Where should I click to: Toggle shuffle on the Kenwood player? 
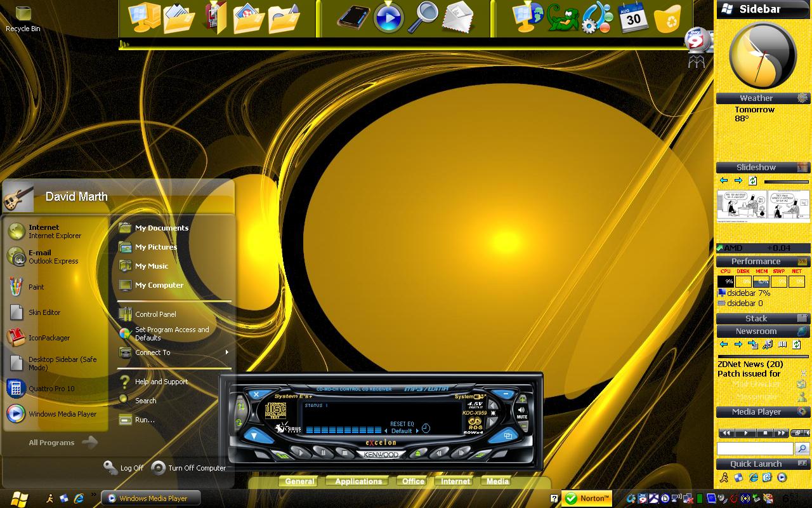(240, 406)
